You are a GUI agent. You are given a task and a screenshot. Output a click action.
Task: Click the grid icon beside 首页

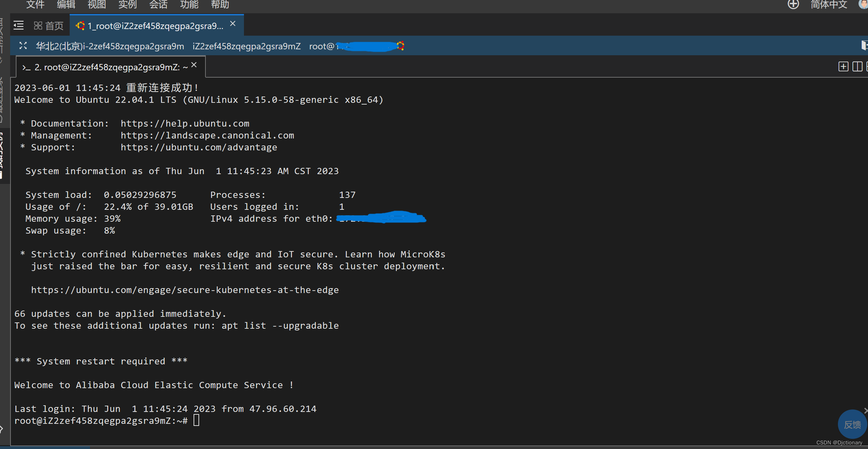[38, 26]
